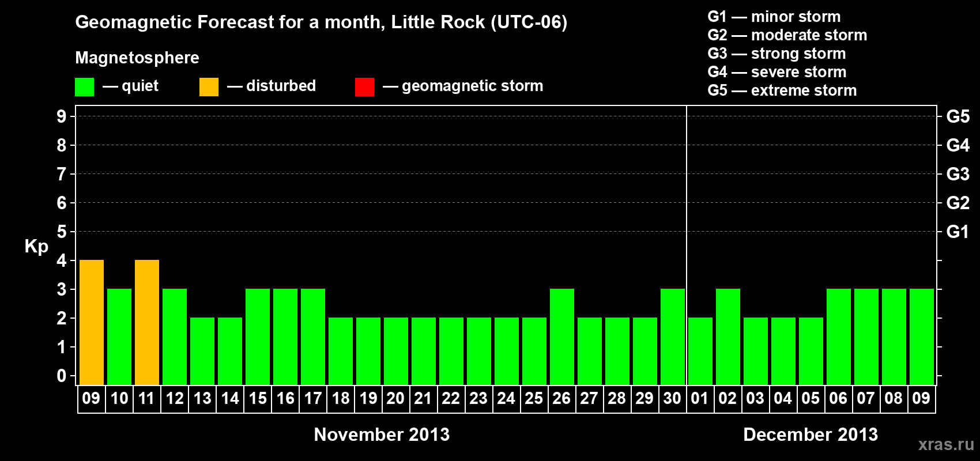The width and height of the screenshot is (980, 461).
Task: Click the 'G4 — severe storm' legend line
Action: click(777, 72)
